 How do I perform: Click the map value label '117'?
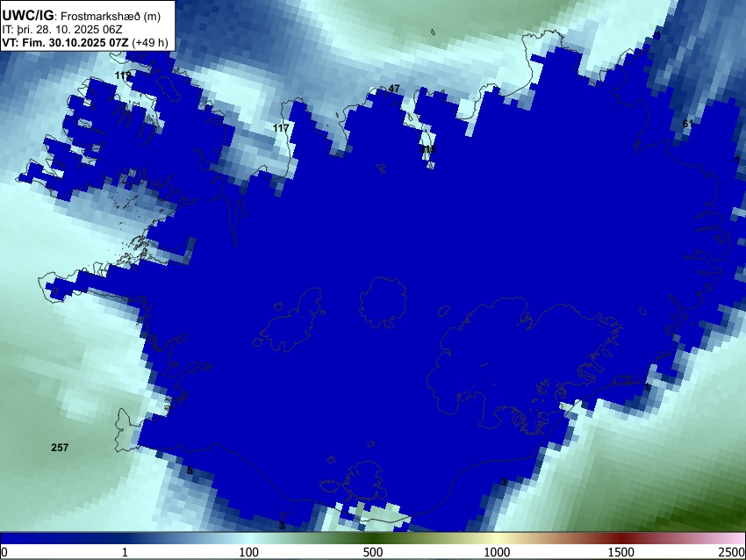pos(281,128)
